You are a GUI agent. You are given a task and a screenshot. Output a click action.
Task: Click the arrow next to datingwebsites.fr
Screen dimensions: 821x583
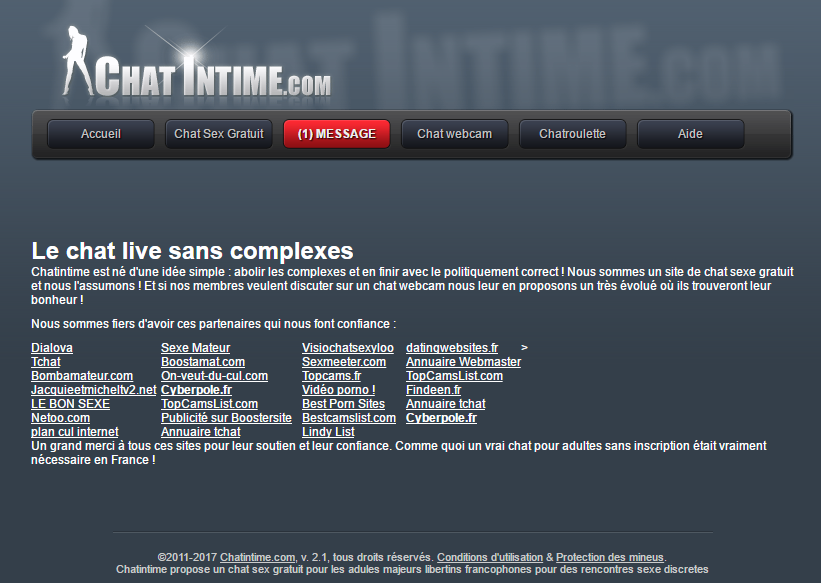coord(524,347)
